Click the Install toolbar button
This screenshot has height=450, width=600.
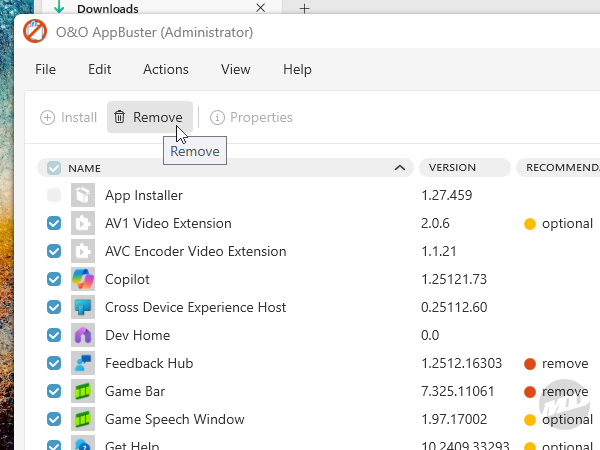pyautogui.click(x=69, y=117)
